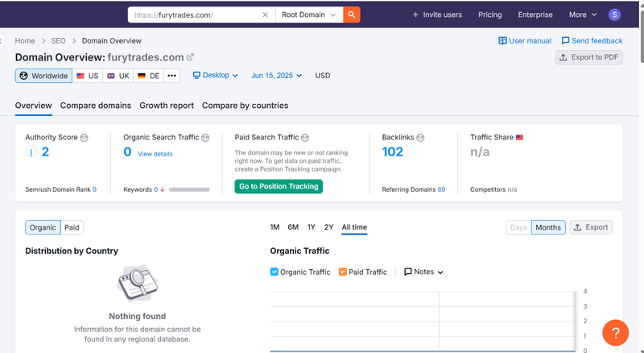Select the US database

(x=88, y=76)
